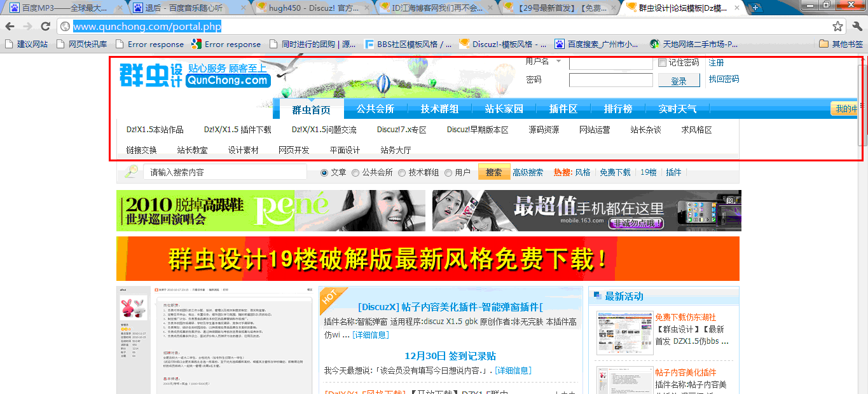868x394 pixels.
Task: Open 其他书签 bookmarks folder
Action: tap(841, 44)
